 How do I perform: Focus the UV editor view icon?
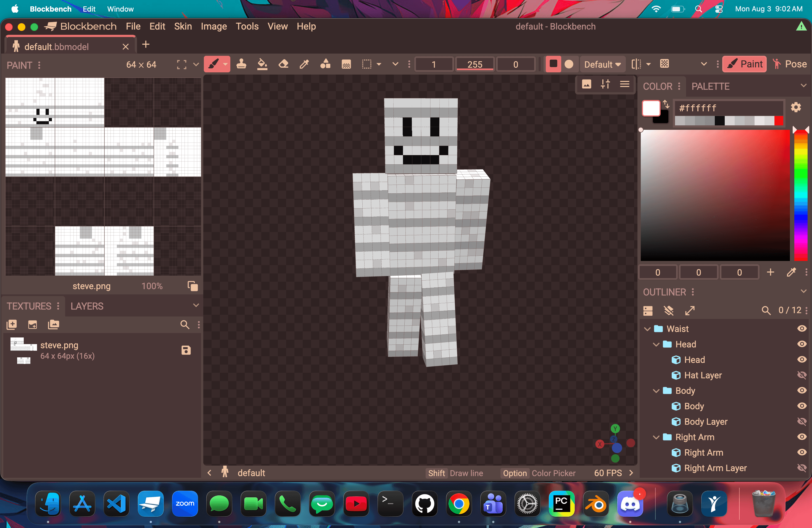pos(181,64)
